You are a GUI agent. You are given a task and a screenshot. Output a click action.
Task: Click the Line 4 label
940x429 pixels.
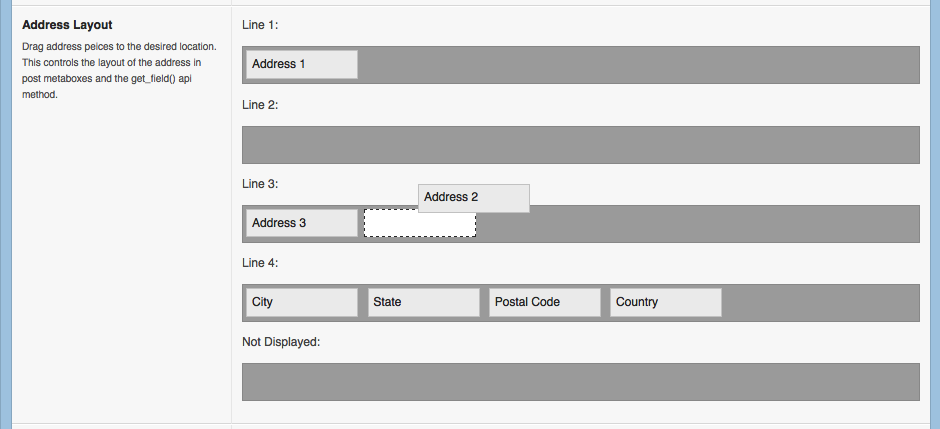pyautogui.click(x=260, y=263)
